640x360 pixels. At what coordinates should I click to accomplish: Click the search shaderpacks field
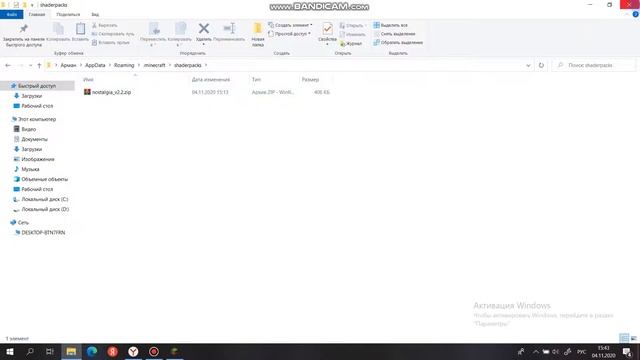click(594, 65)
